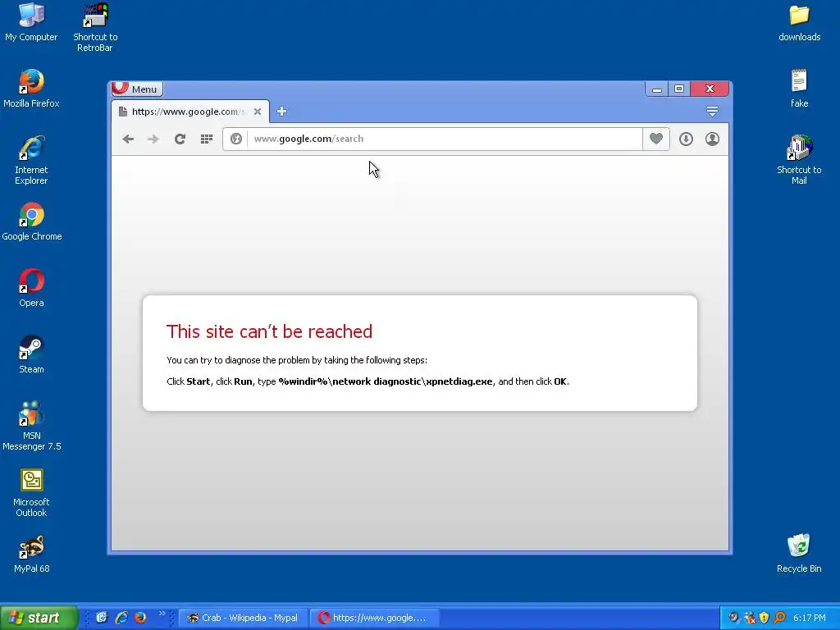
Task: Select the google.com browser tab
Action: point(191,112)
